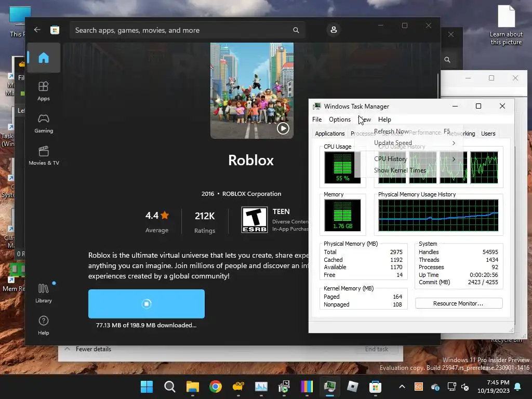532x399 pixels.
Task: Click the ESRB Teen rating badge
Action: pos(255,220)
